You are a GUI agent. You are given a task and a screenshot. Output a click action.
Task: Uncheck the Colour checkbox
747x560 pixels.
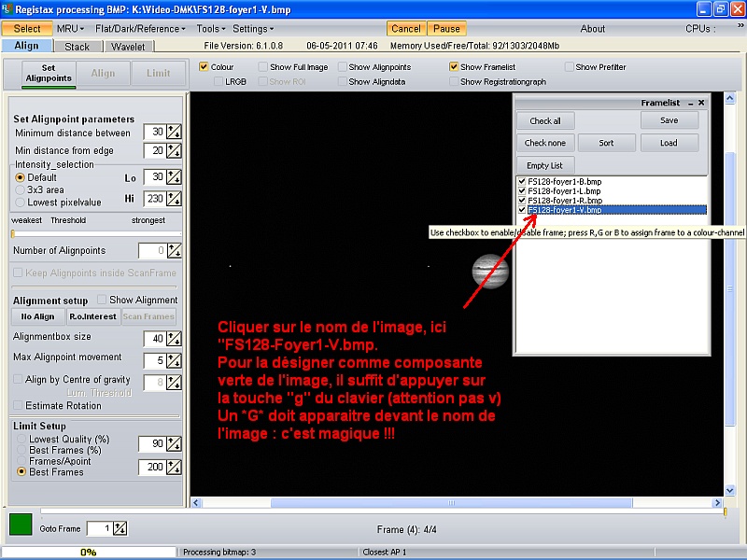coord(204,66)
